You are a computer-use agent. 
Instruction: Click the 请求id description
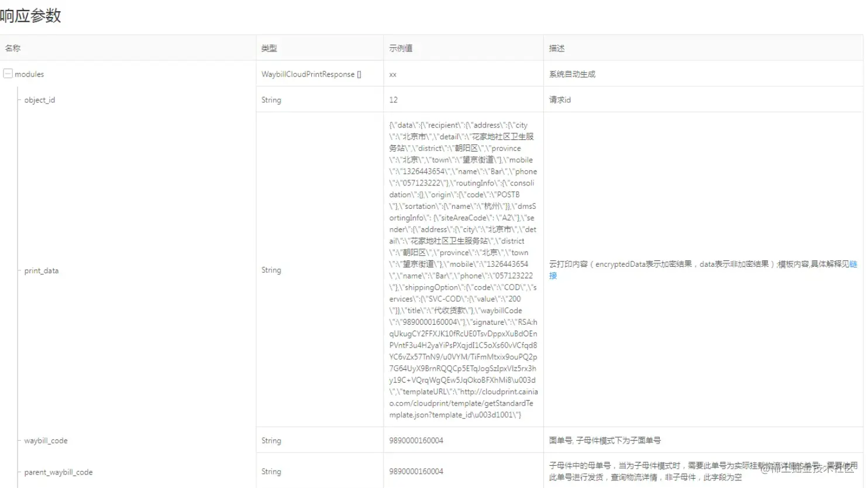[x=560, y=100]
